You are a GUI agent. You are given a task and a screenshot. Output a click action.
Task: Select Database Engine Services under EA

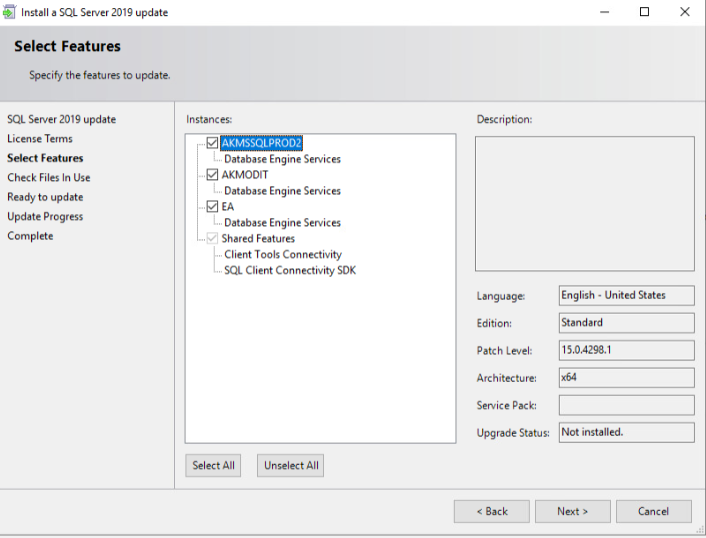pos(282,223)
